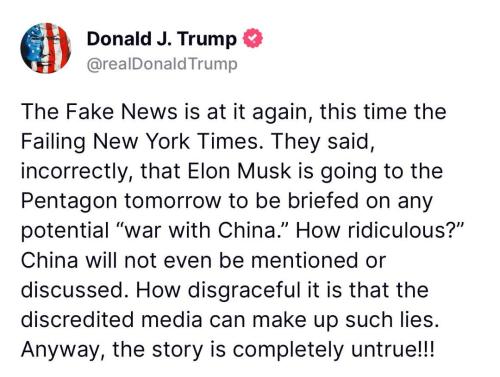The width and height of the screenshot is (500, 377).
Task: Click the pink verified checkmark badge
Action: coord(253,38)
